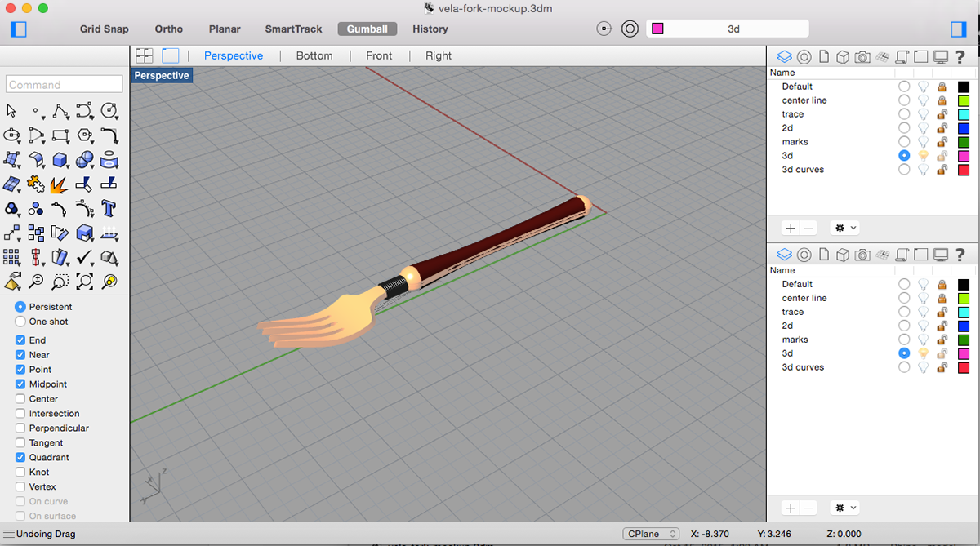Unlock the Default layer in upper panel
Image resolution: width=980 pixels, height=546 pixels.
pyautogui.click(x=942, y=87)
